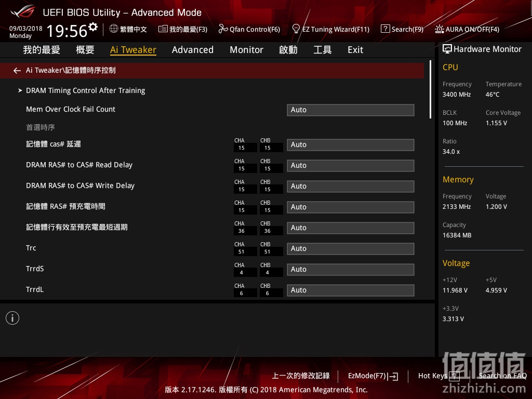Screen dimensions: 532x399
Task: Edit 記憶體行有效至預充電最短週期 Auto field
Action: [x=351, y=228]
